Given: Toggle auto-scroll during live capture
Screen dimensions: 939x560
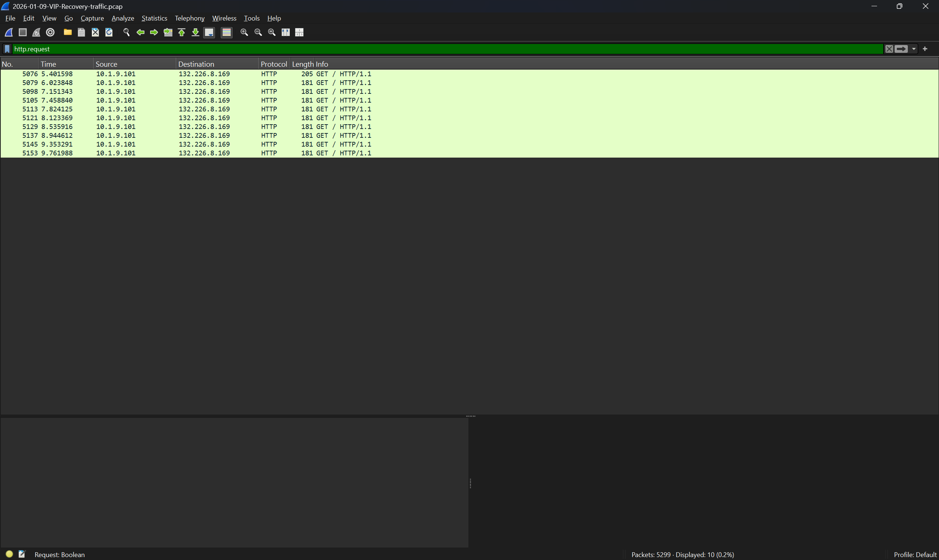Looking at the screenshot, I should [209, 33].
